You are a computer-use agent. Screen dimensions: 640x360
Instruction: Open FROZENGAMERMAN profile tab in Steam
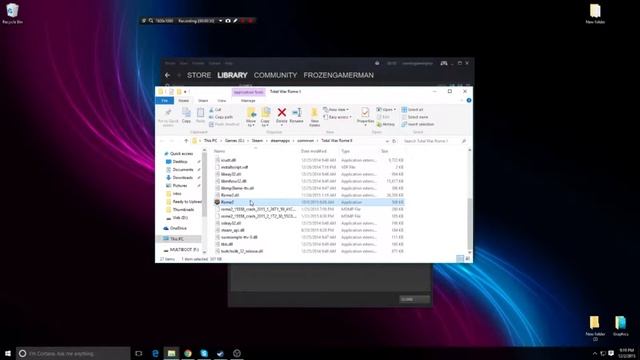click(x=338, y=75)
